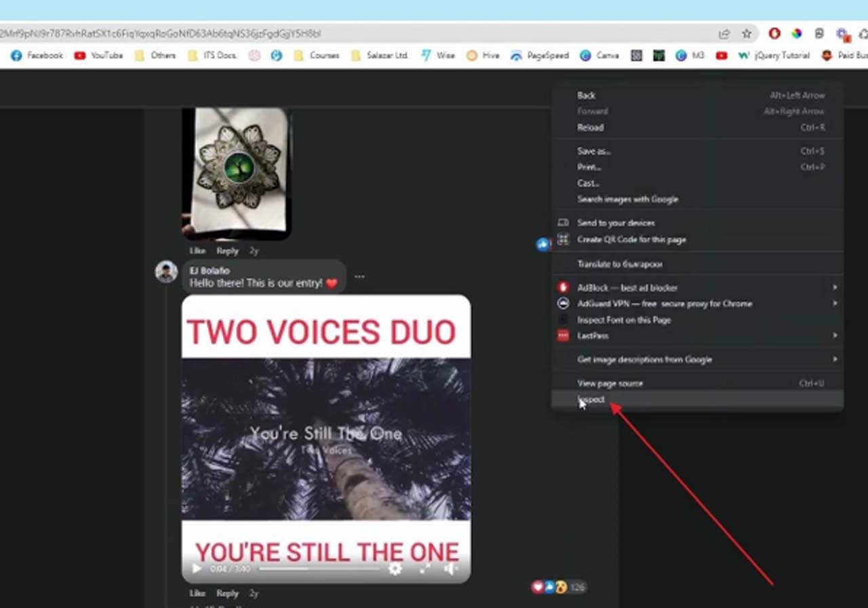Open the Canva bookmark
Image resolution: width=868 pixels, height=608 pixels.
[599, 56]
